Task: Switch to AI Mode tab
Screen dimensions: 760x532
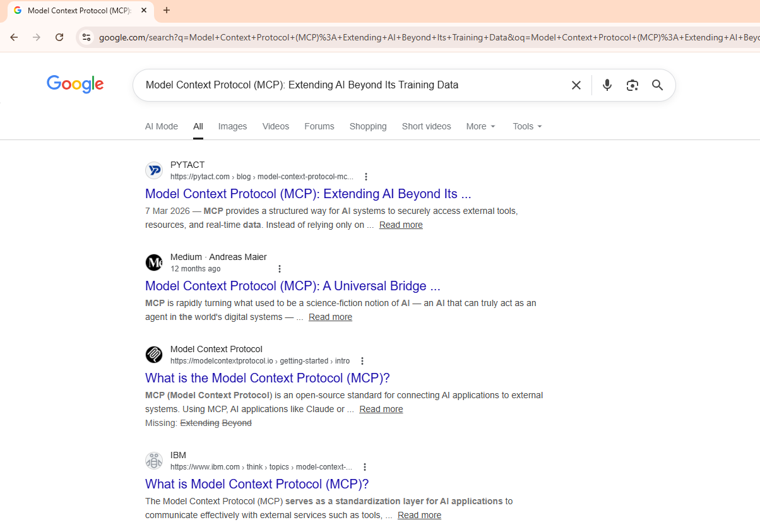Action: (x=162, y=126)
